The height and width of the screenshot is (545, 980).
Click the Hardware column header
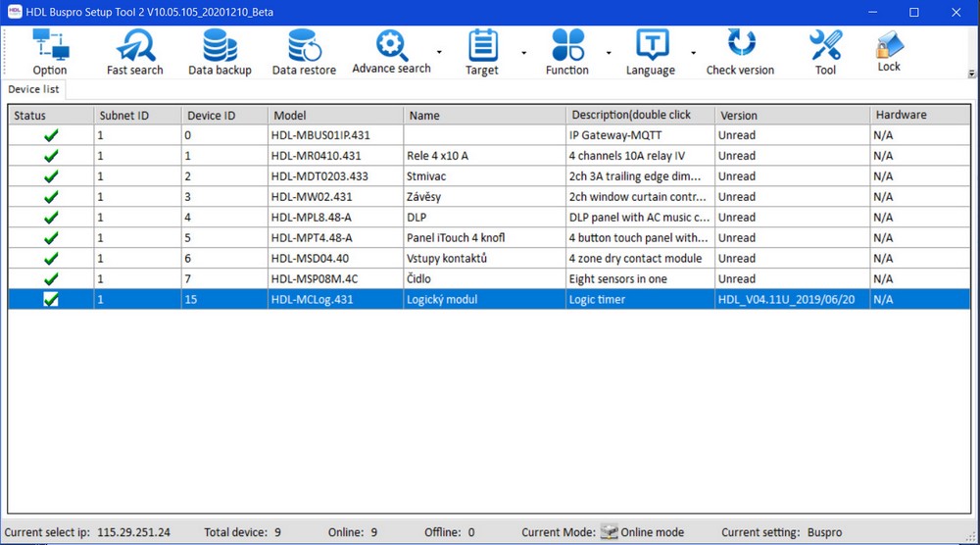(920, 115)
